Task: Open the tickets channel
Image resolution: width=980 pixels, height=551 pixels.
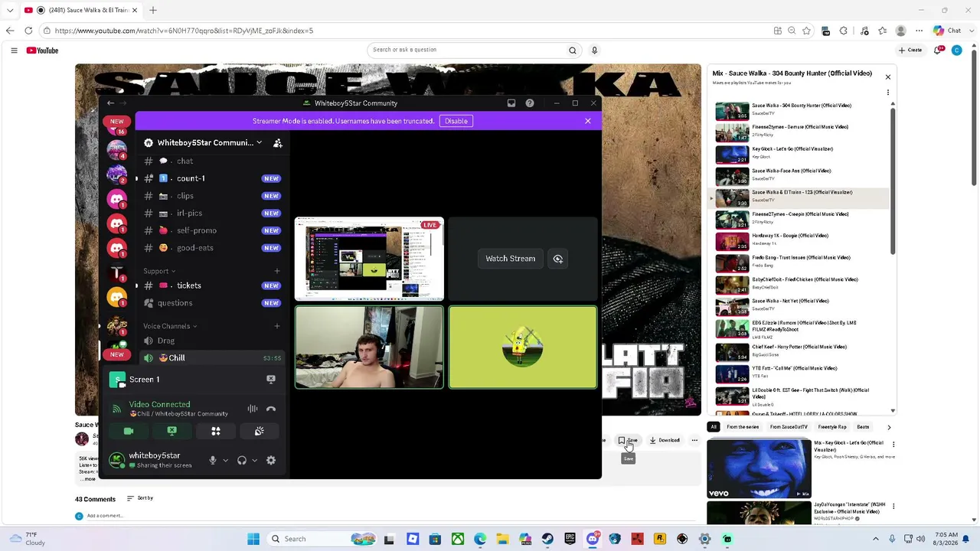Action: (213, 285)
